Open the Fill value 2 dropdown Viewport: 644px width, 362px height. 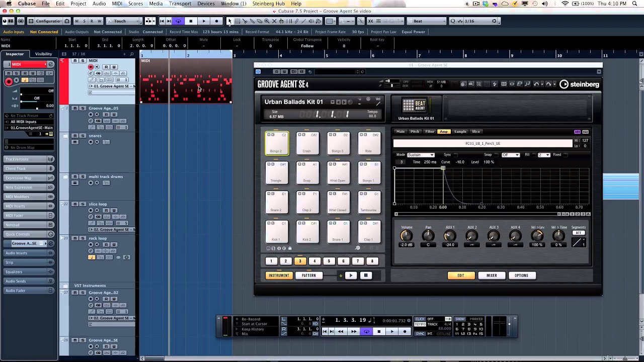tap(544, 155)
